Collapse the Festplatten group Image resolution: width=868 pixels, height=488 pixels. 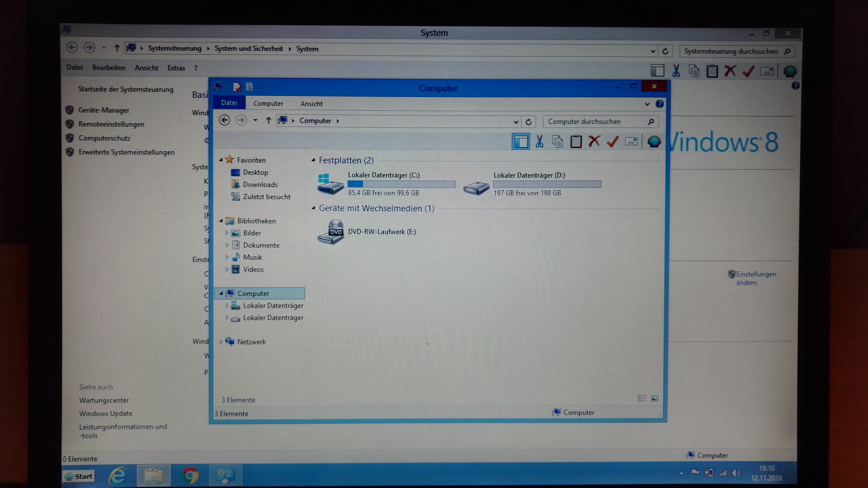pyautogui.click(x=313, y=160)
